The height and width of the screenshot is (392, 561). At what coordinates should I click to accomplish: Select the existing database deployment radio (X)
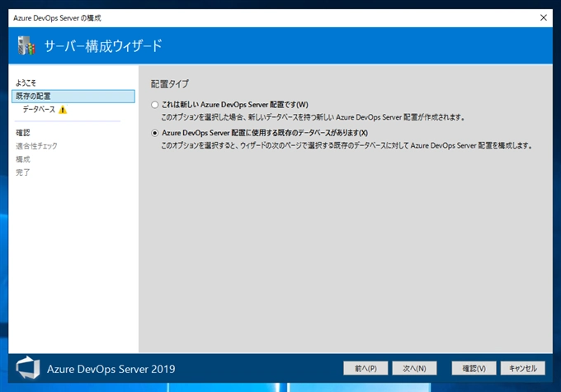click(154, 133)
